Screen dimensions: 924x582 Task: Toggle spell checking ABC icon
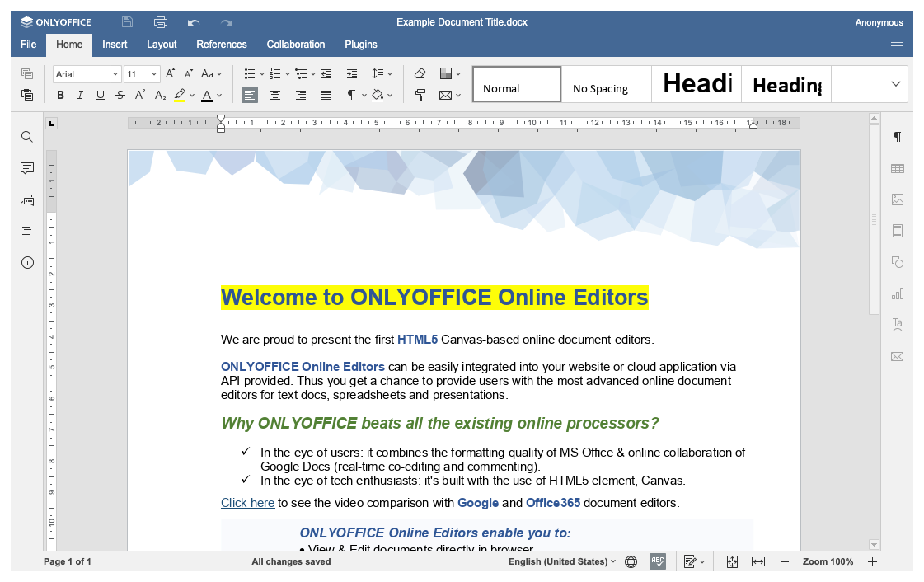[x=658, y=562]
